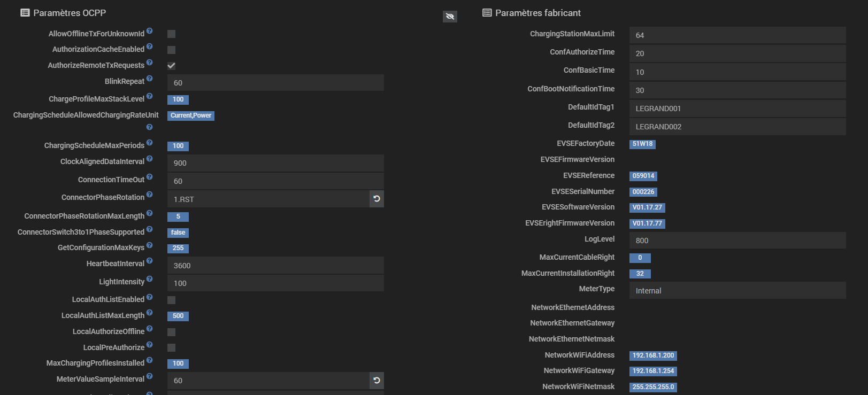Click the help icon beside LightIntensity
Screen dimensions: 868x395
pos(150,279)
